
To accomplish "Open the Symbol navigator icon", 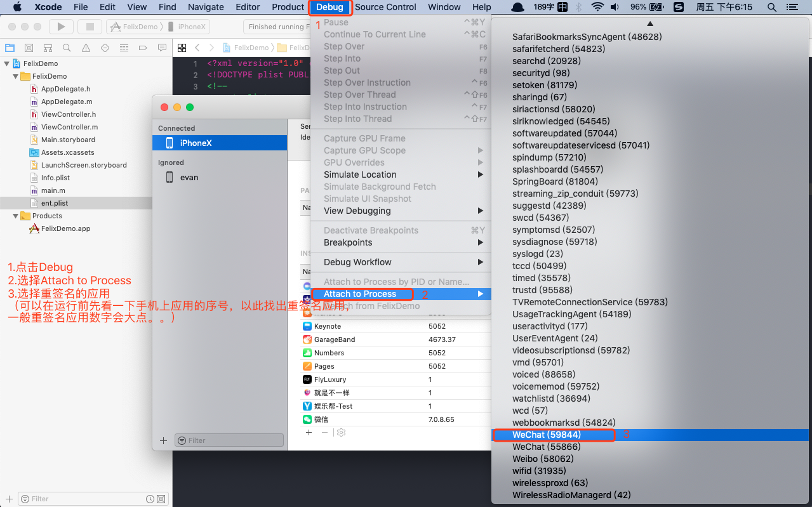I will [x=48, y=48].
